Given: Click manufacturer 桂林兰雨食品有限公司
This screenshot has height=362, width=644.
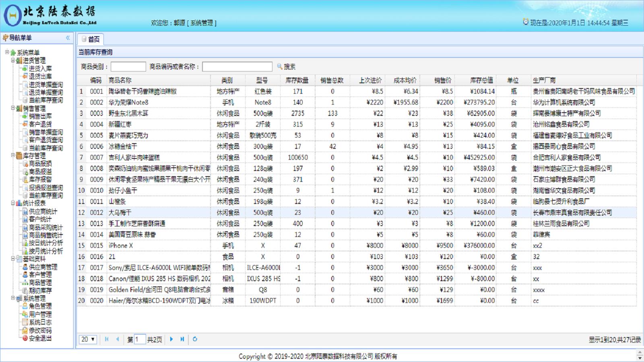Looking at the screenshot, I should pyautogui.click(x=561, y=224).
